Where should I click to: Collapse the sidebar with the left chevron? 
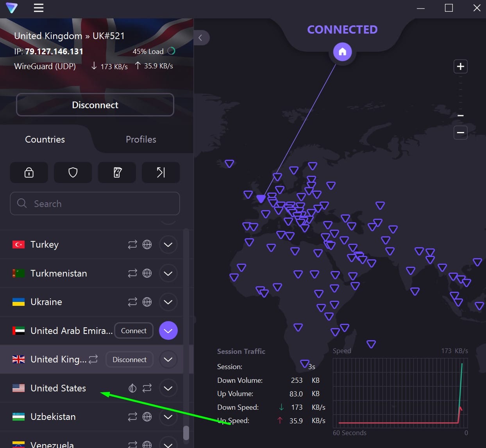(x=200, y=38)
